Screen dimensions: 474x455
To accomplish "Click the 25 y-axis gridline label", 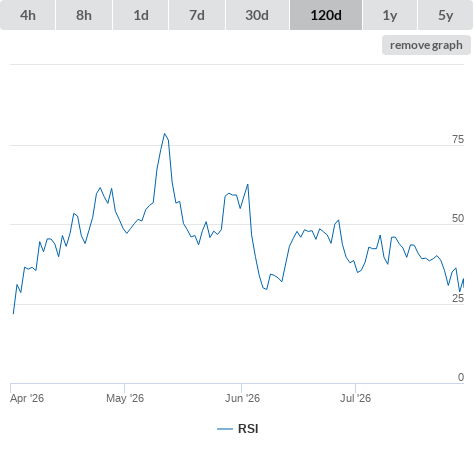I will pyautogui.click(x=458, y=298).
